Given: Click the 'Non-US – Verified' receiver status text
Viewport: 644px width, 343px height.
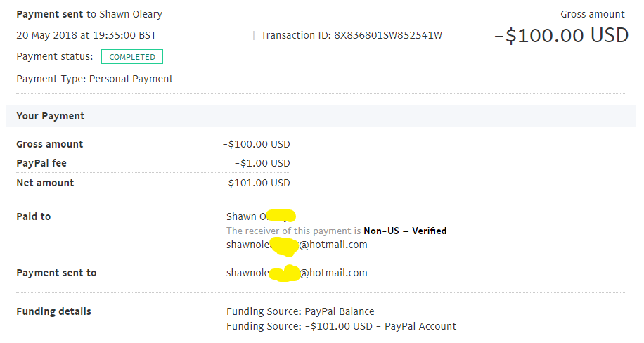Looking at the screenshot, I should (405, 231).
